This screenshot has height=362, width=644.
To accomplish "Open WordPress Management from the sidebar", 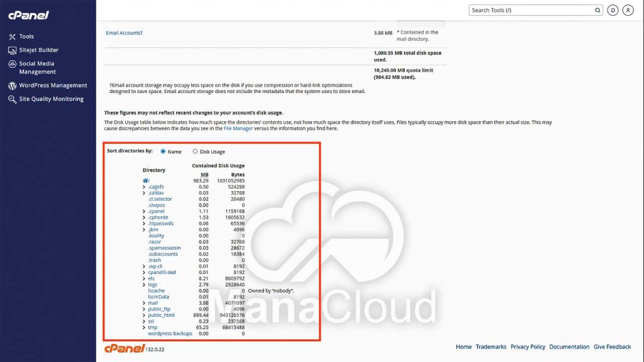I will 53,85.
